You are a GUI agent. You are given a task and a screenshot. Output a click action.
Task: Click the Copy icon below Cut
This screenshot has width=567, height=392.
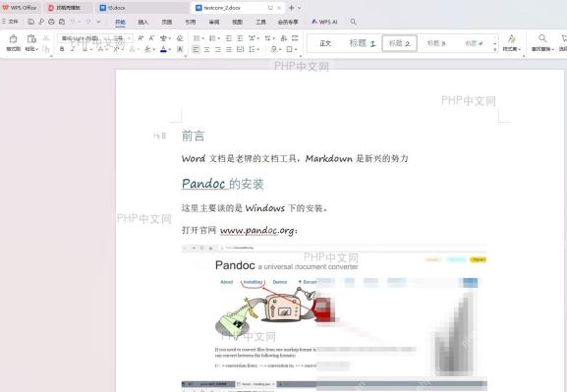coord(46,49)
